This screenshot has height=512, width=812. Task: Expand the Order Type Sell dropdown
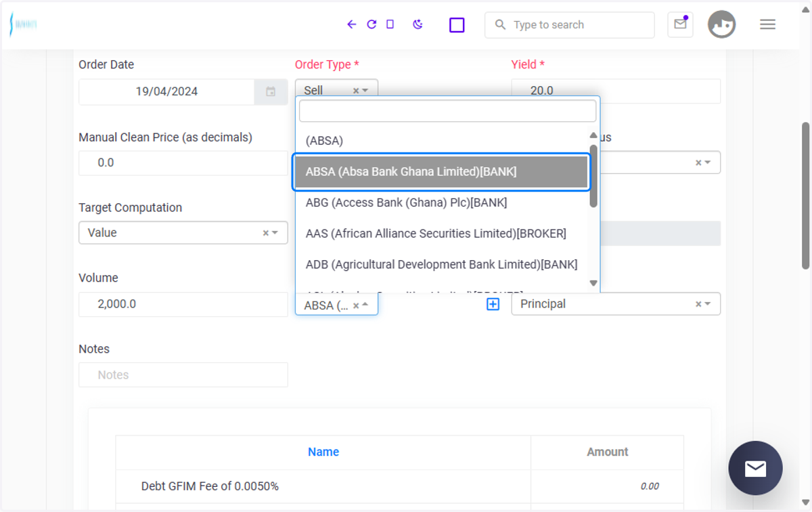[x=365, y=91]
